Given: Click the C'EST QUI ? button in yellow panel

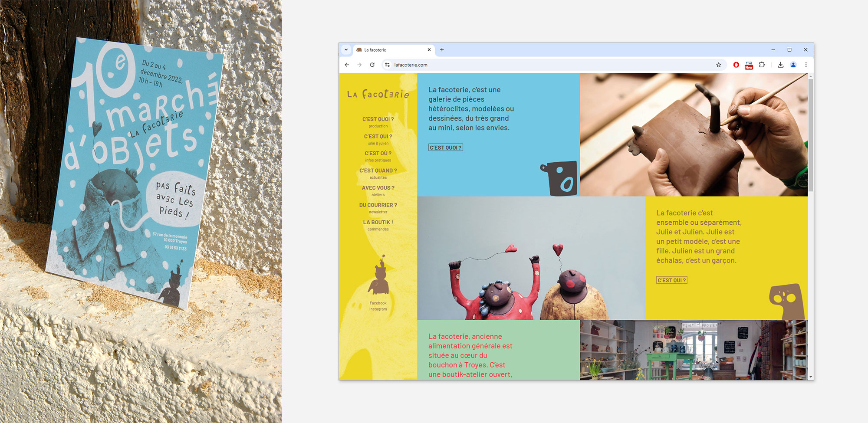Looking at the screenshot, I should point(671,280).
